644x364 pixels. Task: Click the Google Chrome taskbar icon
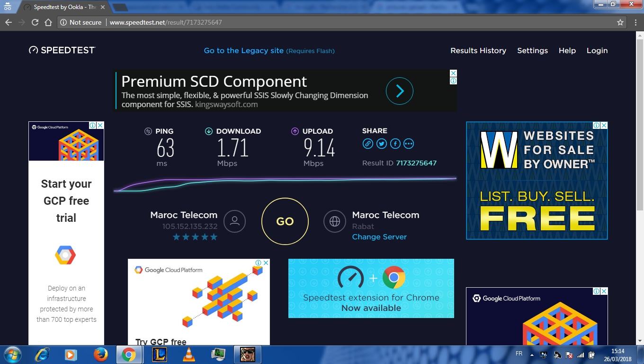click(128, 355)
